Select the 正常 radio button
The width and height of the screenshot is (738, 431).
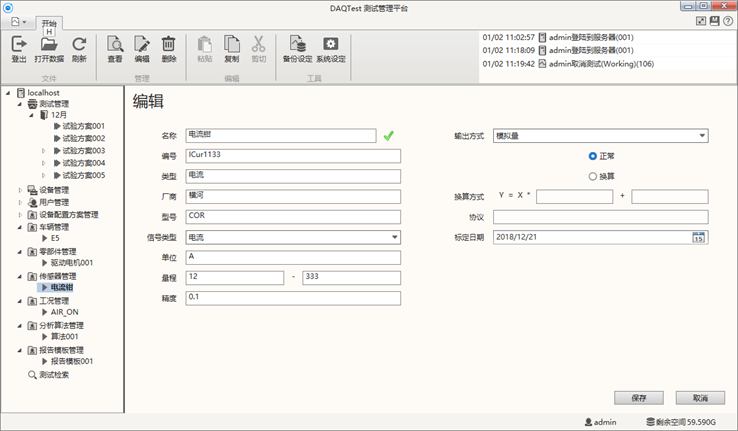pyautogui.click(x=593, y=156)
